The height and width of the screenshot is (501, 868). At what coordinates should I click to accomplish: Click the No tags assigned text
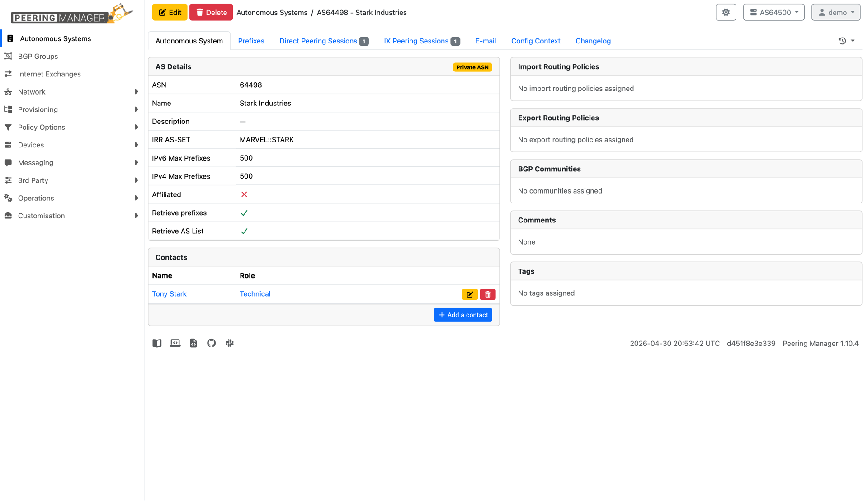point(546,293)
